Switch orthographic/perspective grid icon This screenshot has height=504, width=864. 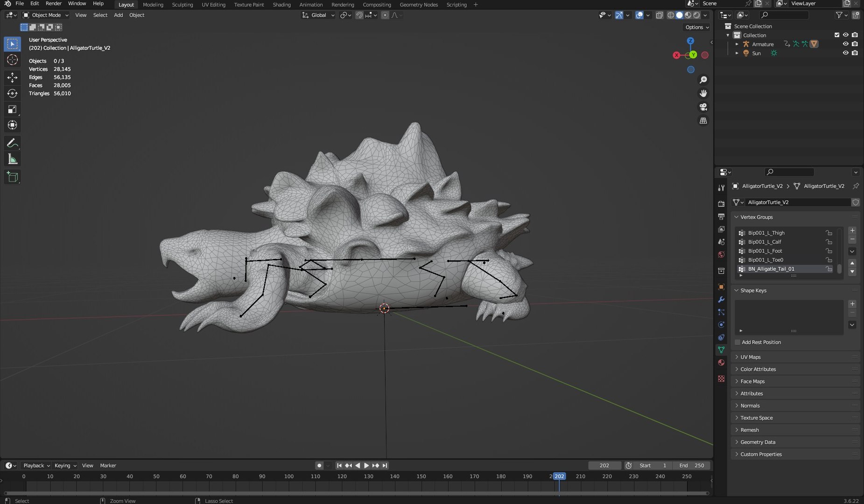pos(703,120)
